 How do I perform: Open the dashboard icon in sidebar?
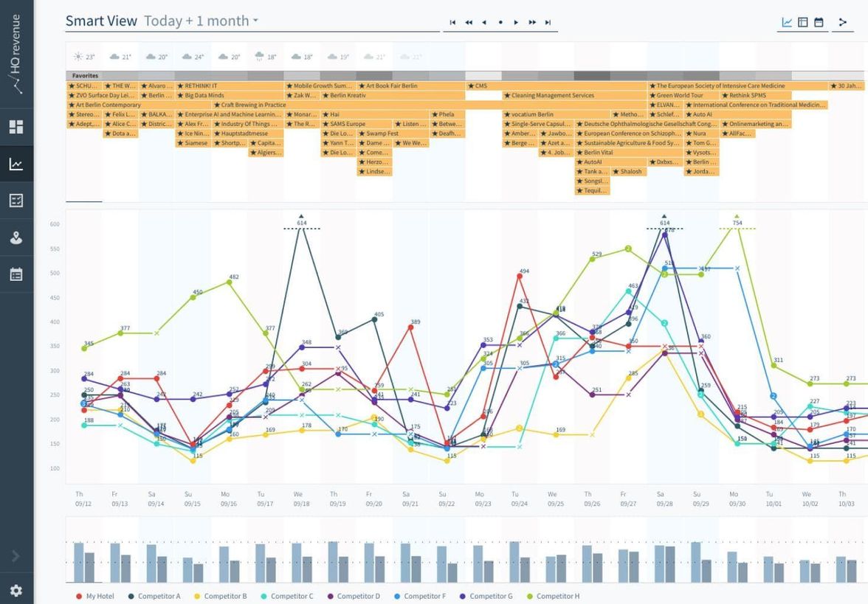click(x=16, y=127)
